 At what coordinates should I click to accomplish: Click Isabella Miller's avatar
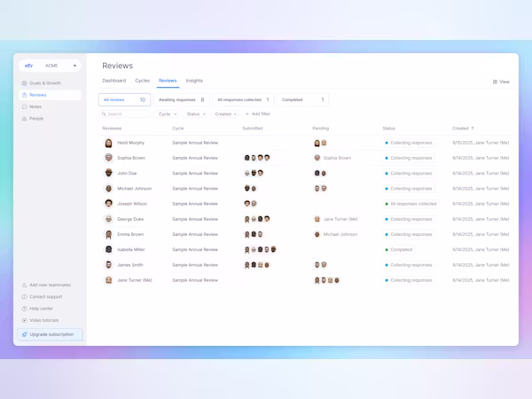click(108, 249)
